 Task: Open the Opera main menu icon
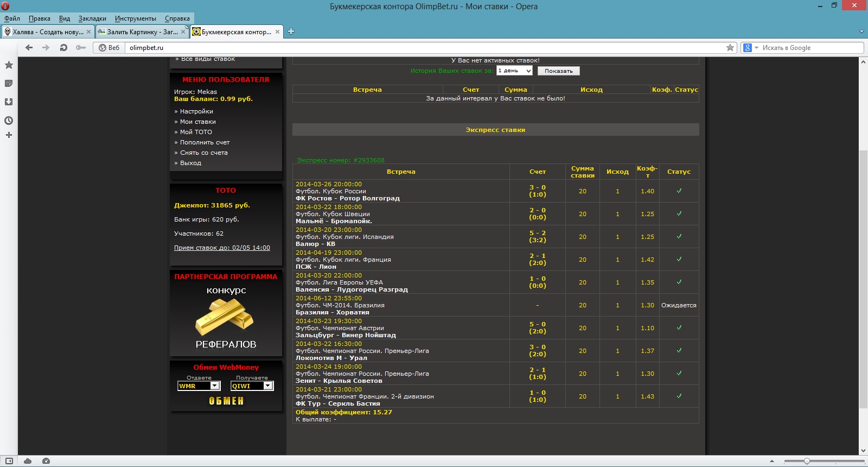point(5,6)
